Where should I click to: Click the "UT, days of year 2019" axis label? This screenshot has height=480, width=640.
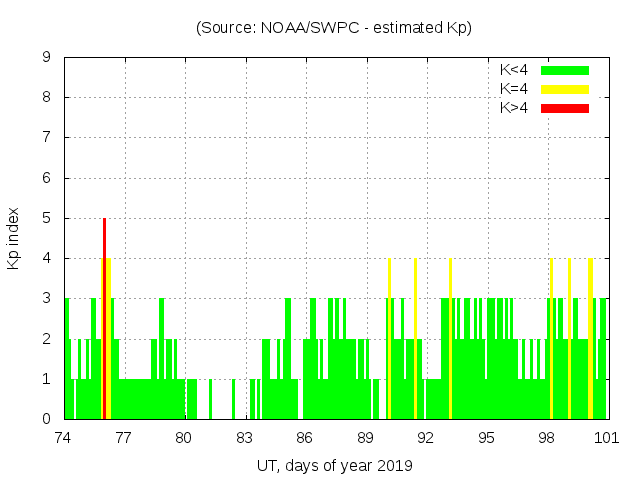[334, 465]
